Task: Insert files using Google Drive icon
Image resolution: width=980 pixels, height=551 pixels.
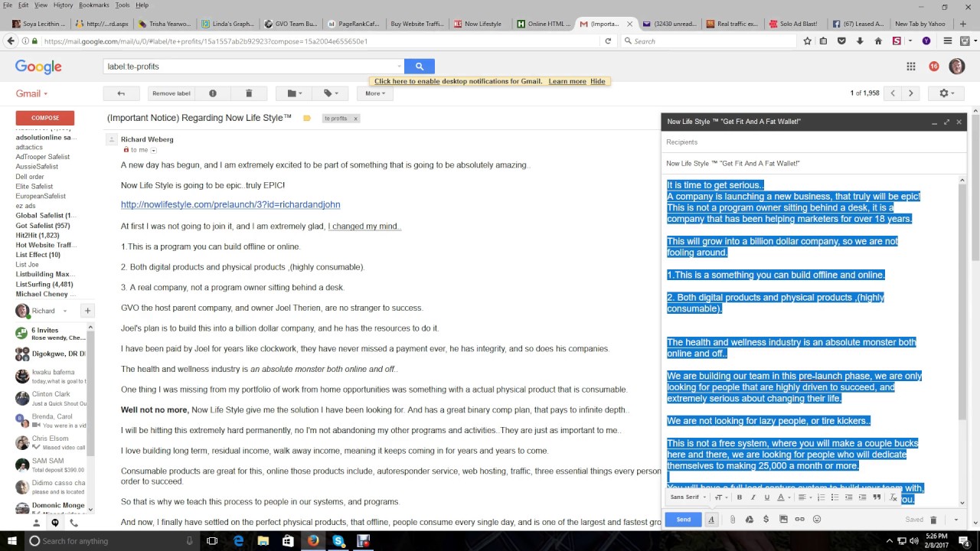Action: 749,520
